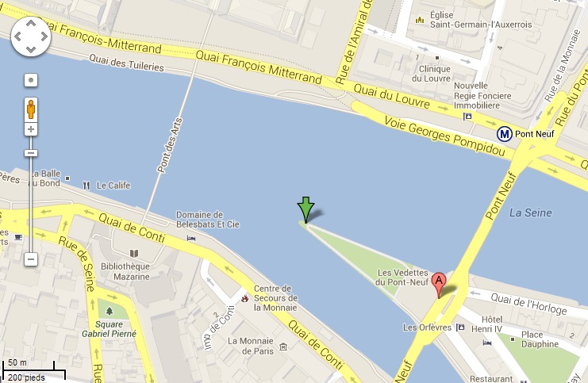Image resolution: width=588 pixels, height=383 pixels.
Task: Pan the map up with arrow control
Action: 31,23
